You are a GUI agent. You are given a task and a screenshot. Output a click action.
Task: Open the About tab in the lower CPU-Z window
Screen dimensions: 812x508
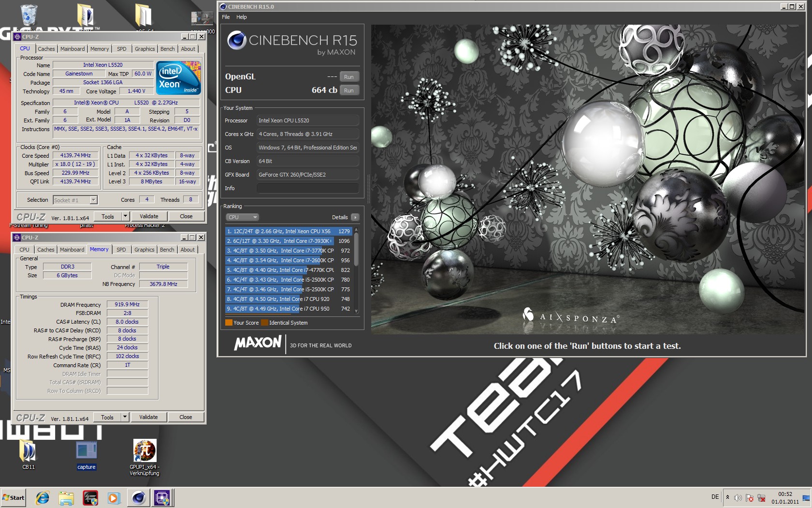pos(188,250)
